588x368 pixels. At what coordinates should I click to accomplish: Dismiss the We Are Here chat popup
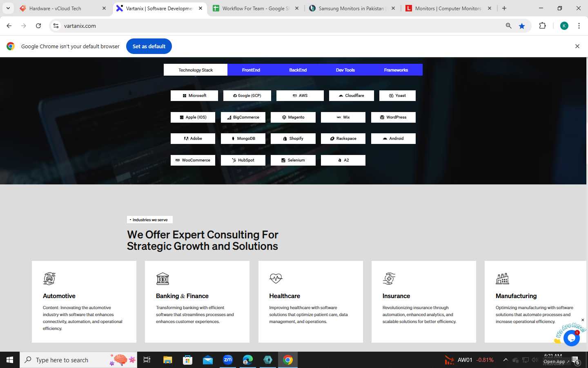click(583, 320)
